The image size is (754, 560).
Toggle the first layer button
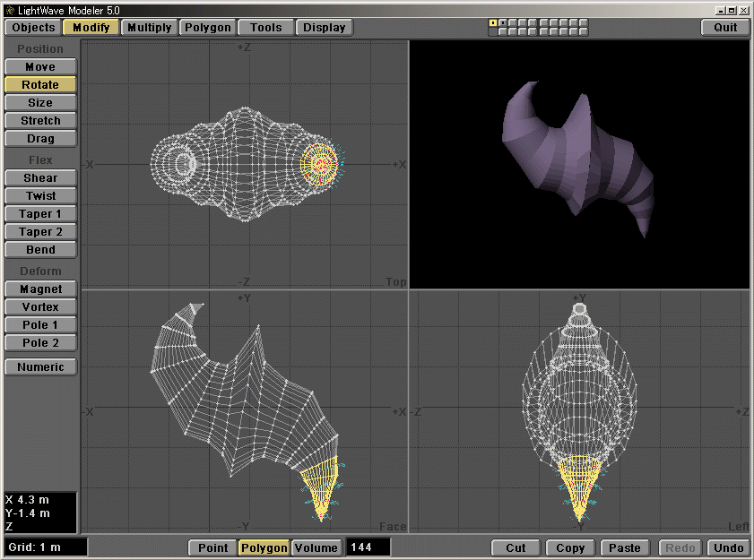[x=492, y=23]
